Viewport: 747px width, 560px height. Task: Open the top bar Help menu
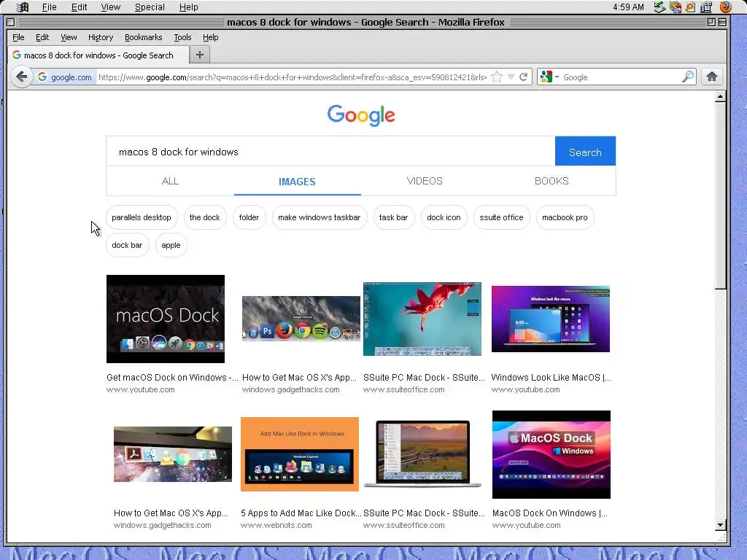point(189,7)
